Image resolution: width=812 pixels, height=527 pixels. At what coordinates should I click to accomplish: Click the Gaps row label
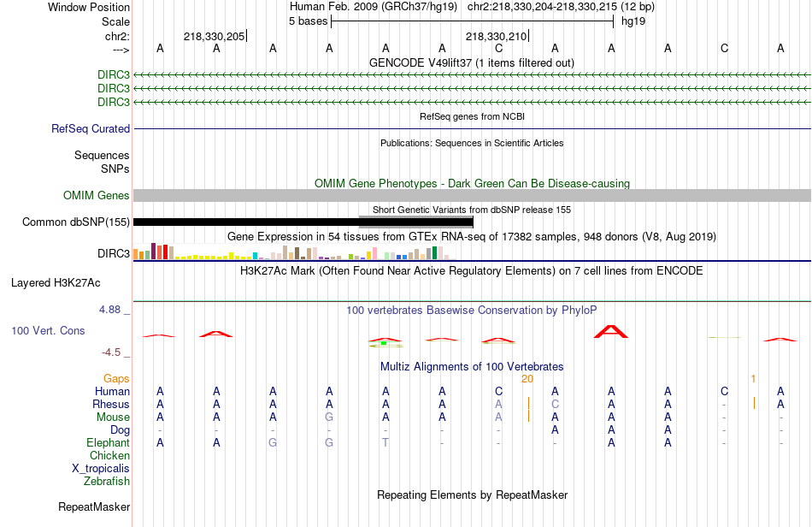click(x=116, y=378)
